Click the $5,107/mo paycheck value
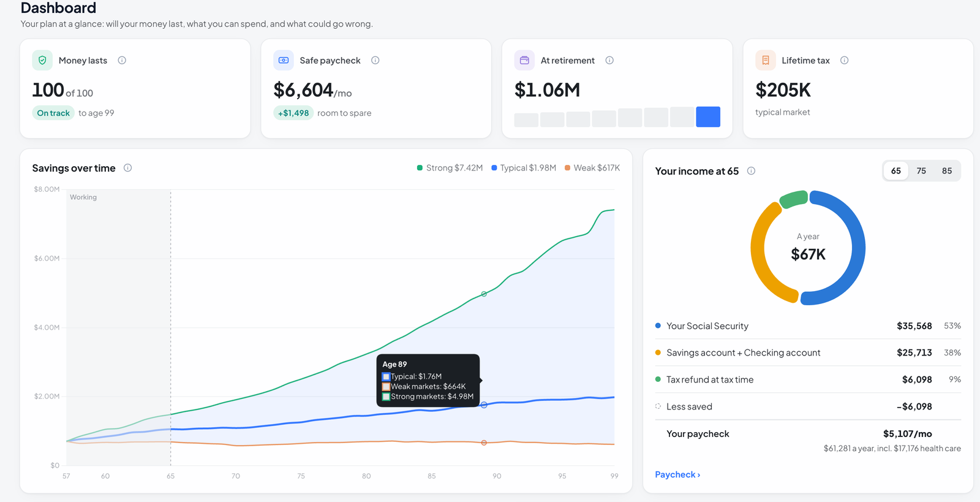 (x=907, y=433)
